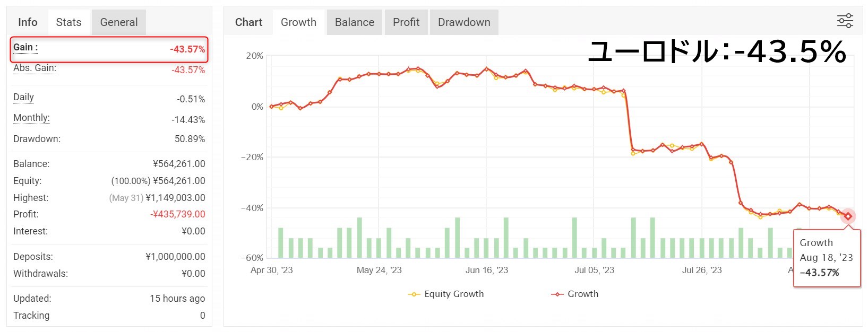View the Drawdown chart tab
Viewport: 868px width, 332px height.
tap(464, 22)
